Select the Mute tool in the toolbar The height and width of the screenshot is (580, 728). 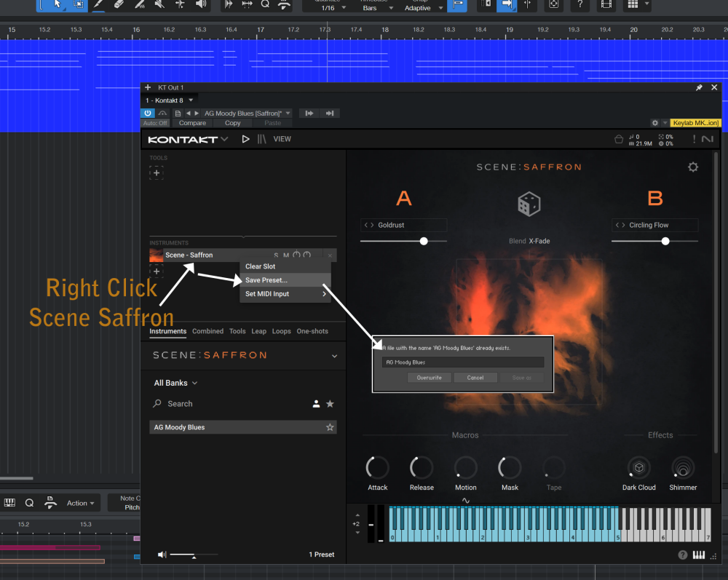159,4
